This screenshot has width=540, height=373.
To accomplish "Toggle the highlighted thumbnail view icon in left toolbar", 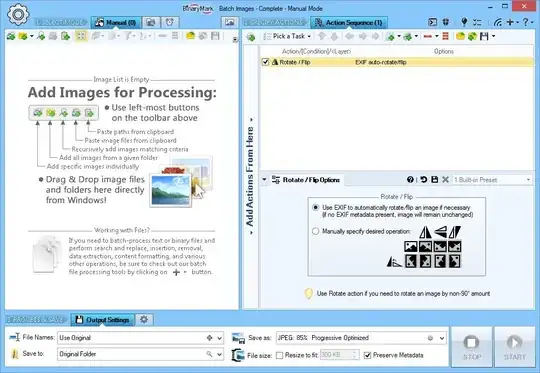I will coord(81,36).
